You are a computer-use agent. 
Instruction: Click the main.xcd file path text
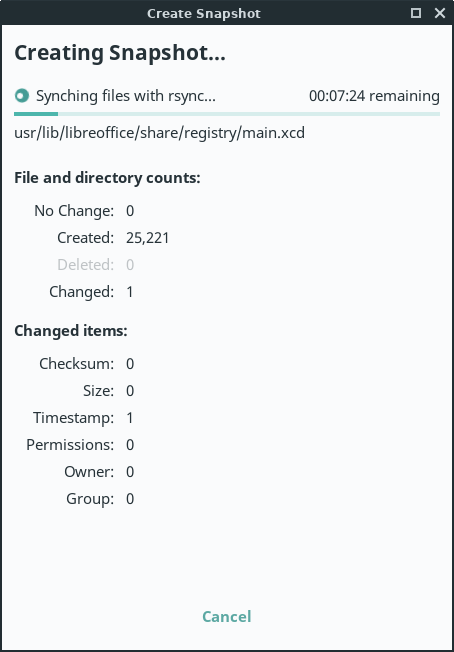click(x=160, y=133)
